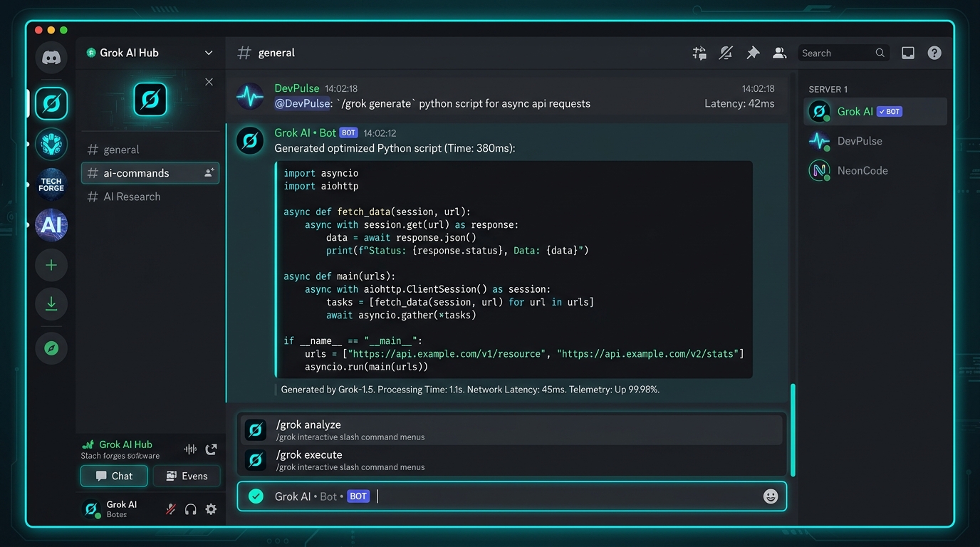The width and height of the screenshot is (980, 547).
Task: Select the /grok execute command
Action: (x=511, y=460)
